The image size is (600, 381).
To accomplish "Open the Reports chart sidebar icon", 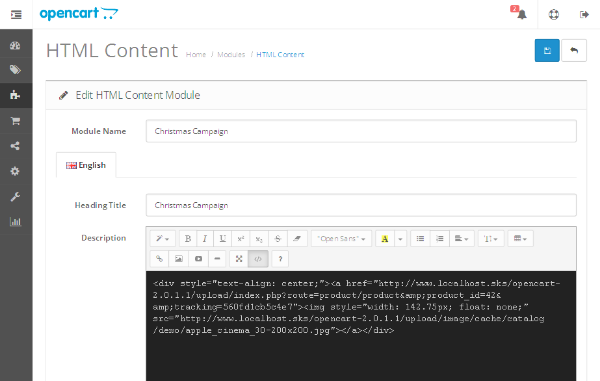I will 15,221.
